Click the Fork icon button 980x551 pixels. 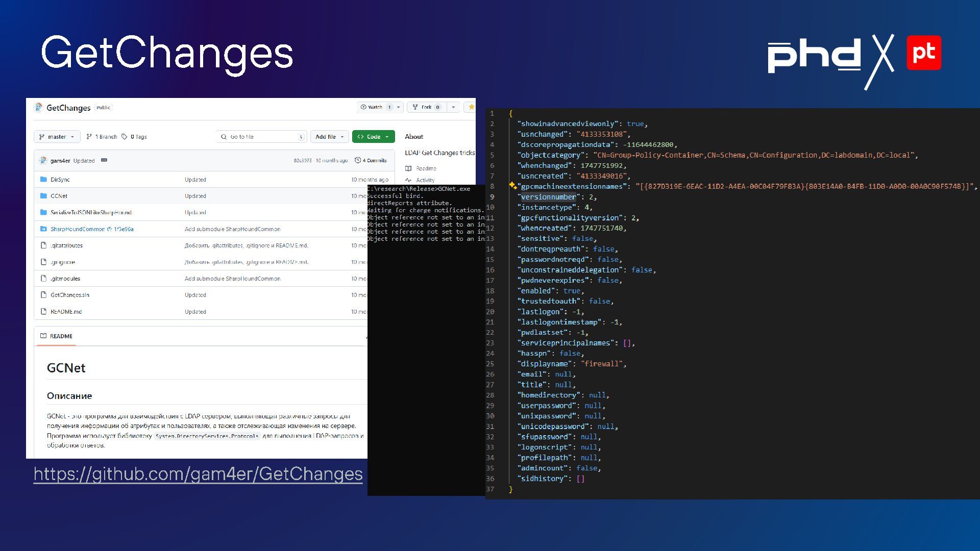click(x=415, y=107)
